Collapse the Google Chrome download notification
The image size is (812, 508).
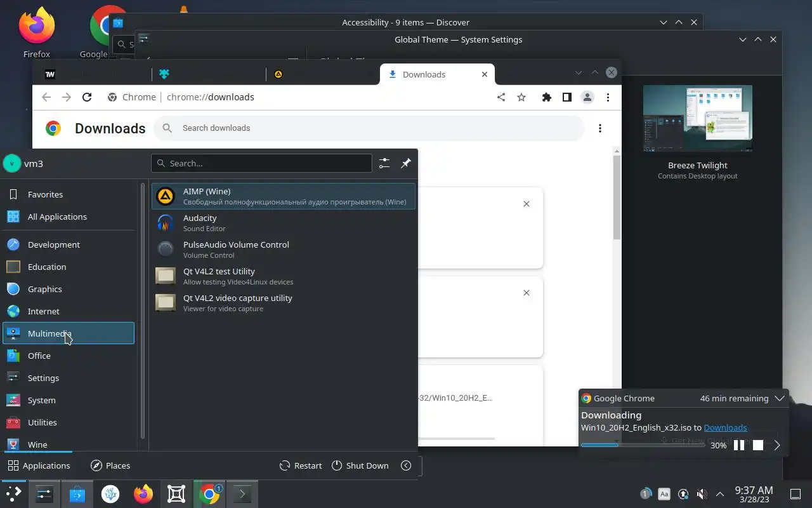pos(780,398)
